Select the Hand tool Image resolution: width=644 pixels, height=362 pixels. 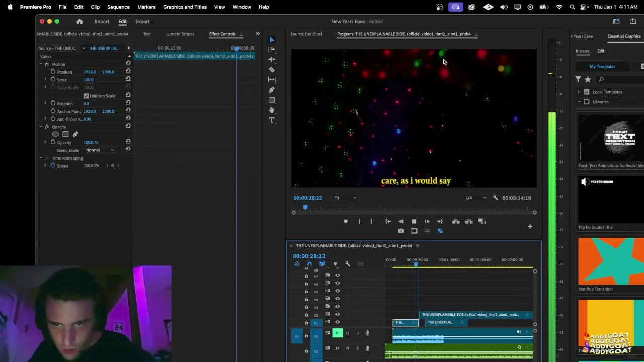(x=272, y=110)
